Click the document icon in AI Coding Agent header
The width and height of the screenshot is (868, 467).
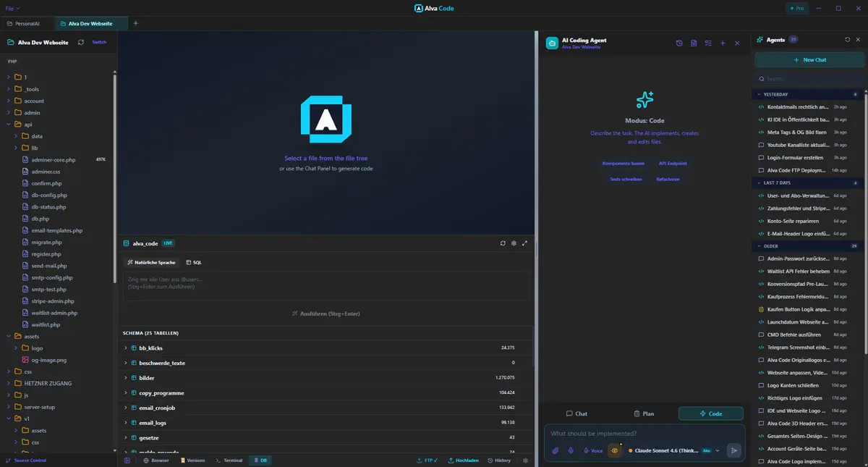pos(694,43)
